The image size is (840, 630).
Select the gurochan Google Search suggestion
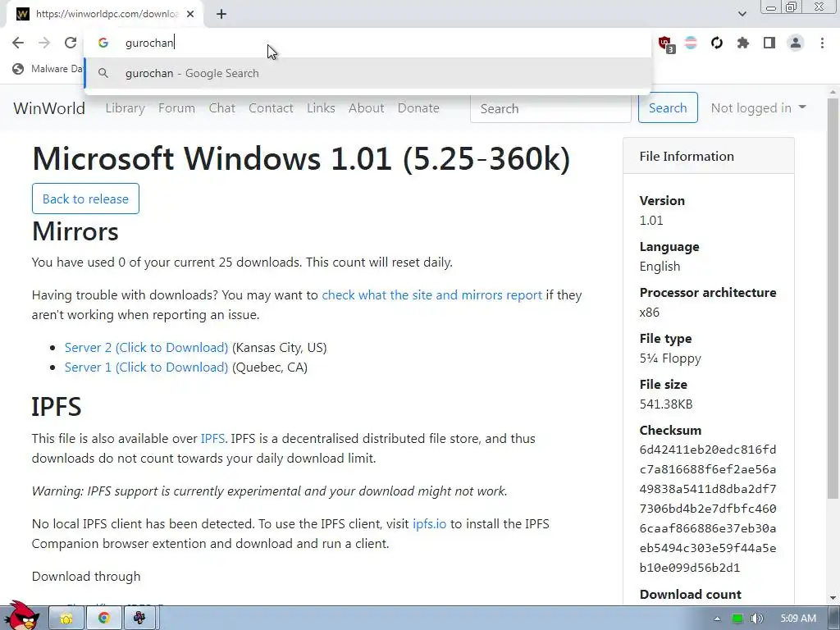click(x=368, y=73)
